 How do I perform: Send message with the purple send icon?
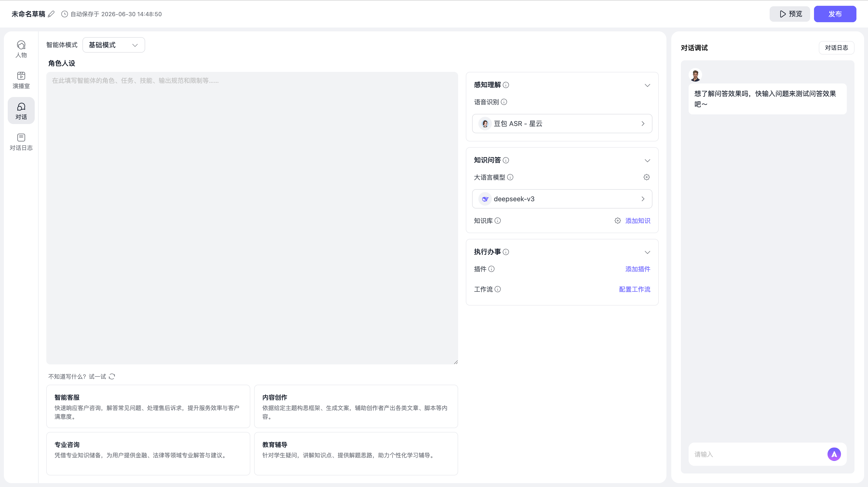pyautogui.click(x=834, y=454)
